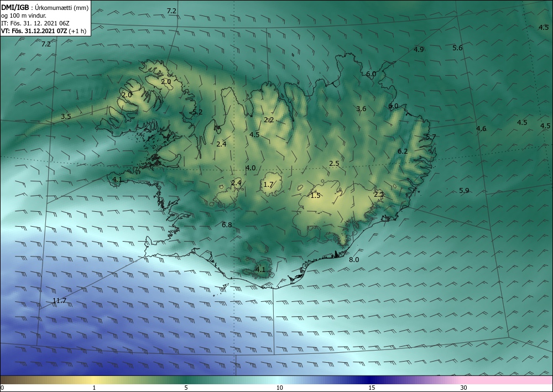Viewport: 553px width, 392px height.
Task: Click the 11.7 value on the map
Action: [x=59, y=301]
